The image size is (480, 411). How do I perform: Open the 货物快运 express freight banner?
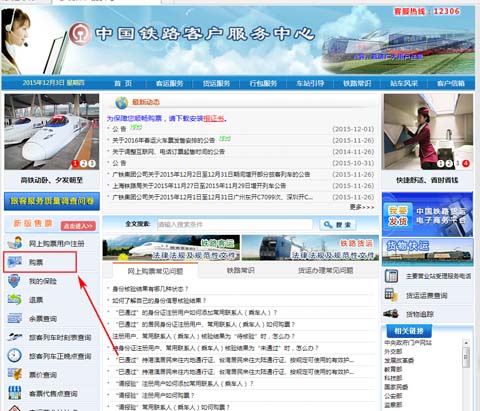click(427, 252)
